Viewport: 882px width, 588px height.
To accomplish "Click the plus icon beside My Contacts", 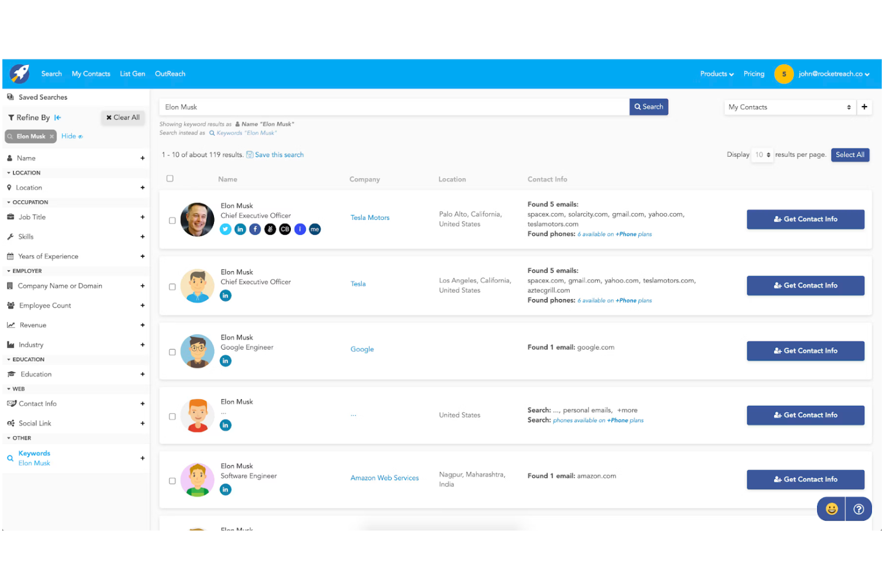I will coord(864,107).
